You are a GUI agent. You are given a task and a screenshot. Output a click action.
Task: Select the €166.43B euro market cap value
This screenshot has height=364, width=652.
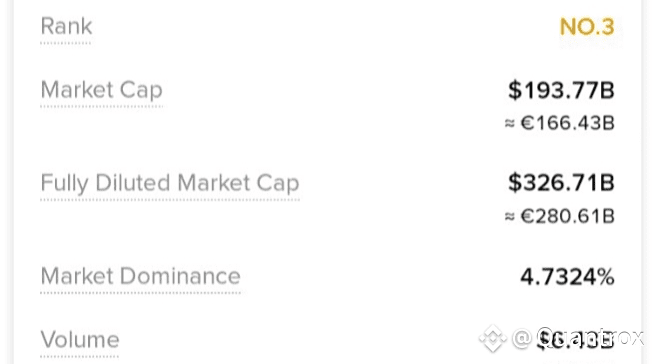click(x=567, y=123)
